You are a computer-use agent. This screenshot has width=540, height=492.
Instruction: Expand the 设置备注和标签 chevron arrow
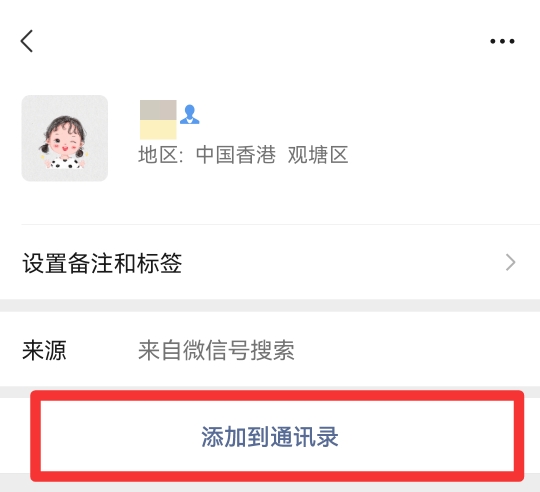point(510,263)
